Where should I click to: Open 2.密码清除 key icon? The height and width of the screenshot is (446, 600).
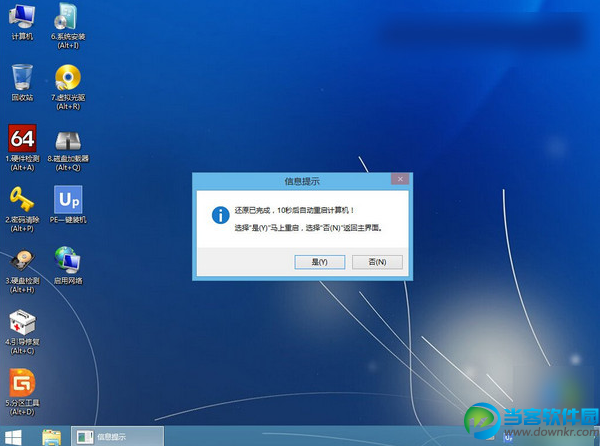(22, 209)
